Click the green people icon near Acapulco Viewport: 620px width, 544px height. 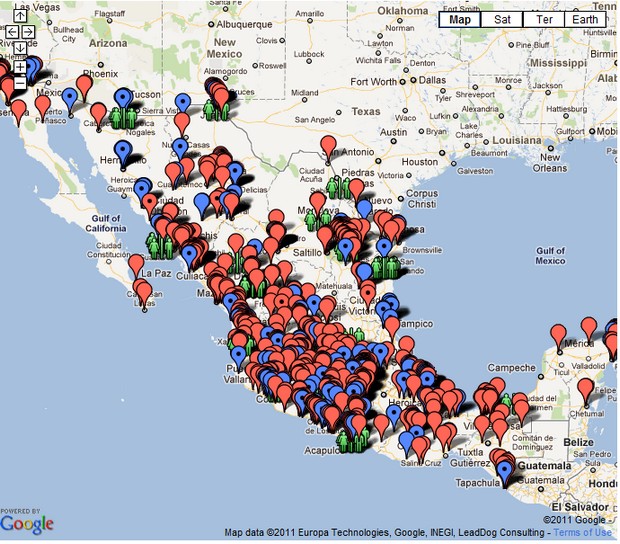point(347,440)
